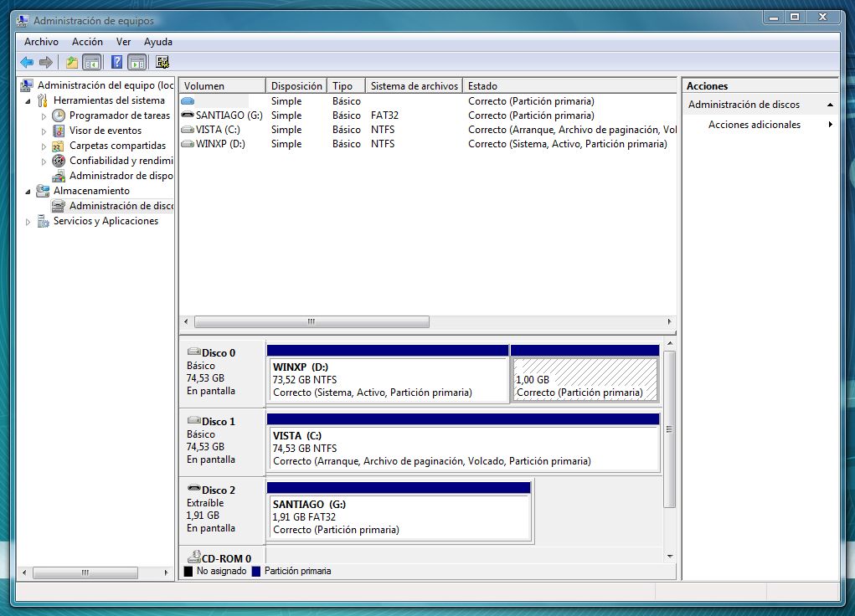Image resolution: width=855 pixels, height=616 pixels.
Task: Click the Back arrow toolbar icon
Action: [27, 62]
